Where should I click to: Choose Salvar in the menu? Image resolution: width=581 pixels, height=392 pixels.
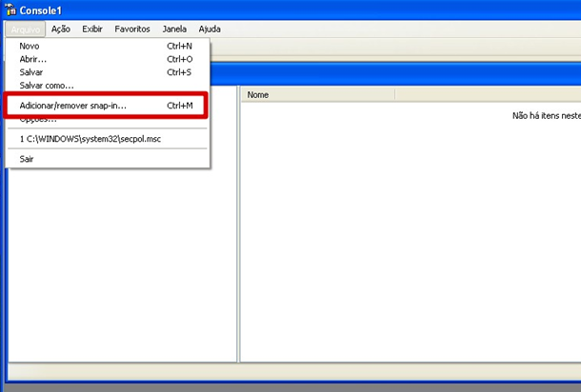(108, 72)
